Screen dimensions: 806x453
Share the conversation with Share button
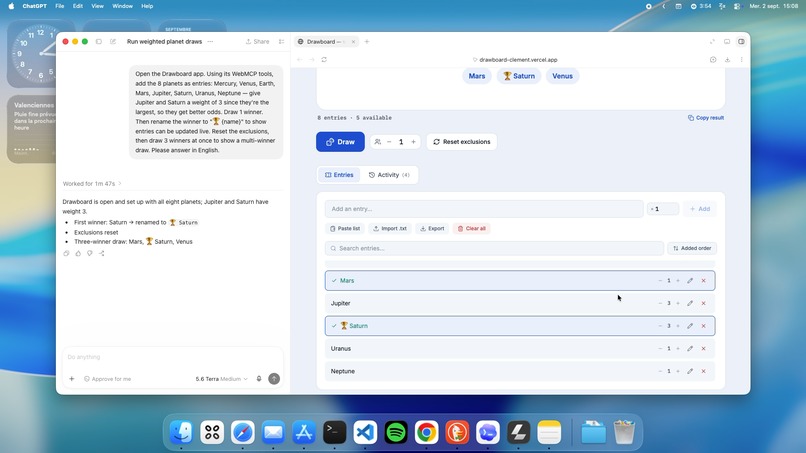[x=257, y=42]
